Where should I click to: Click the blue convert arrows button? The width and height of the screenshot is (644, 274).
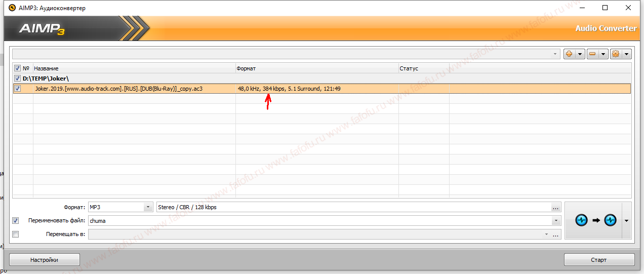pyautogui.click(x=596, y=220)
